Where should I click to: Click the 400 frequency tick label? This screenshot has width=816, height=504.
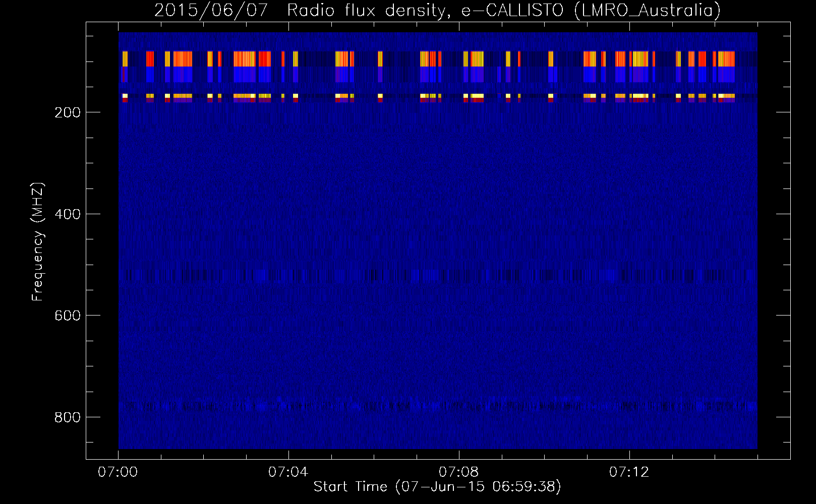click(67, 214)
